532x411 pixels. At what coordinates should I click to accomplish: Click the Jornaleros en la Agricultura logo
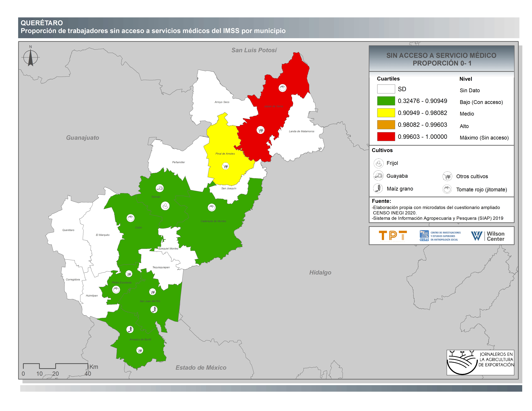pyautogui.click(x=480, y=363)
